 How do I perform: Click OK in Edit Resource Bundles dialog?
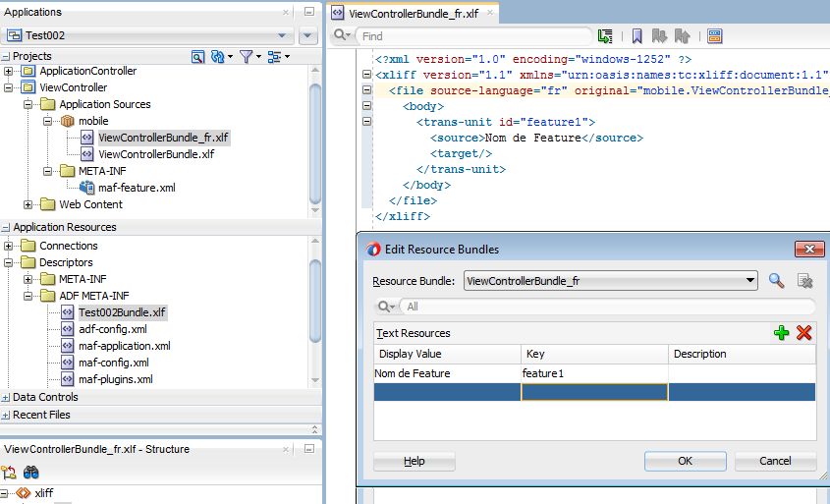685,461
